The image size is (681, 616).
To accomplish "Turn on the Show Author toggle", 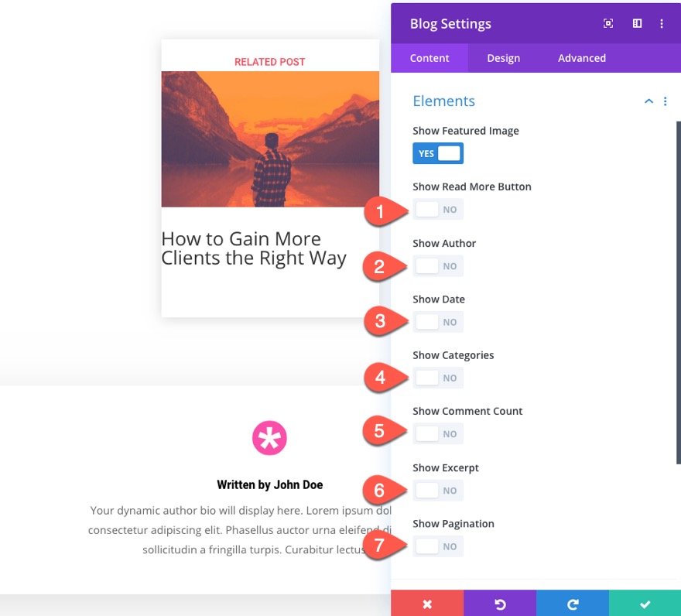I will [x=438, y=266].
